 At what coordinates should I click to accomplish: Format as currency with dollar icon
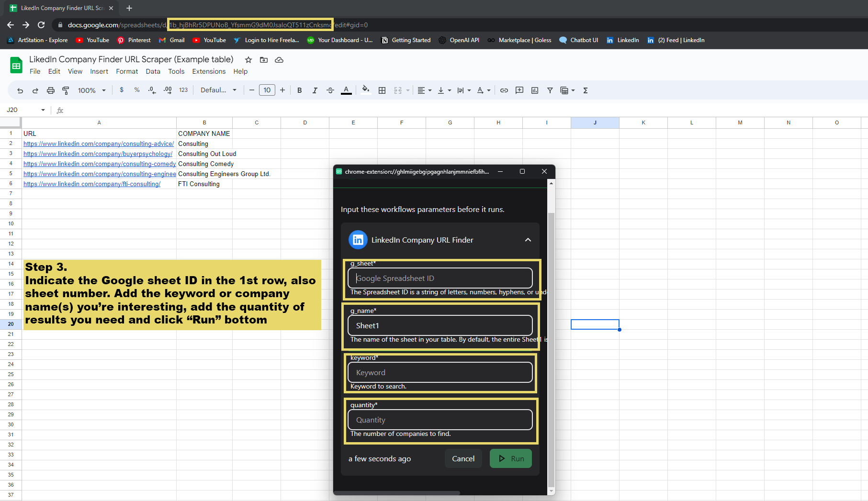tap(122, 90)
